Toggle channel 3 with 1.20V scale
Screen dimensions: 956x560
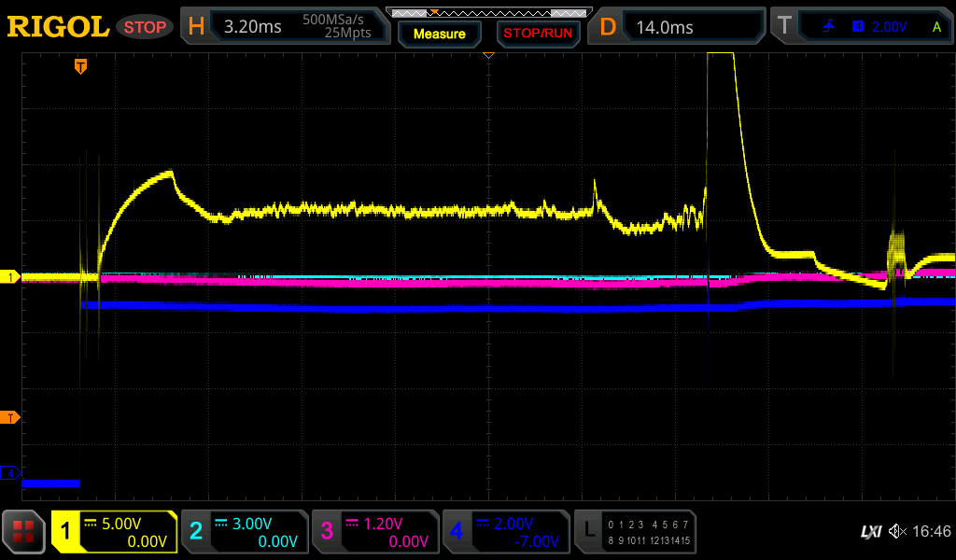point(375,532)
